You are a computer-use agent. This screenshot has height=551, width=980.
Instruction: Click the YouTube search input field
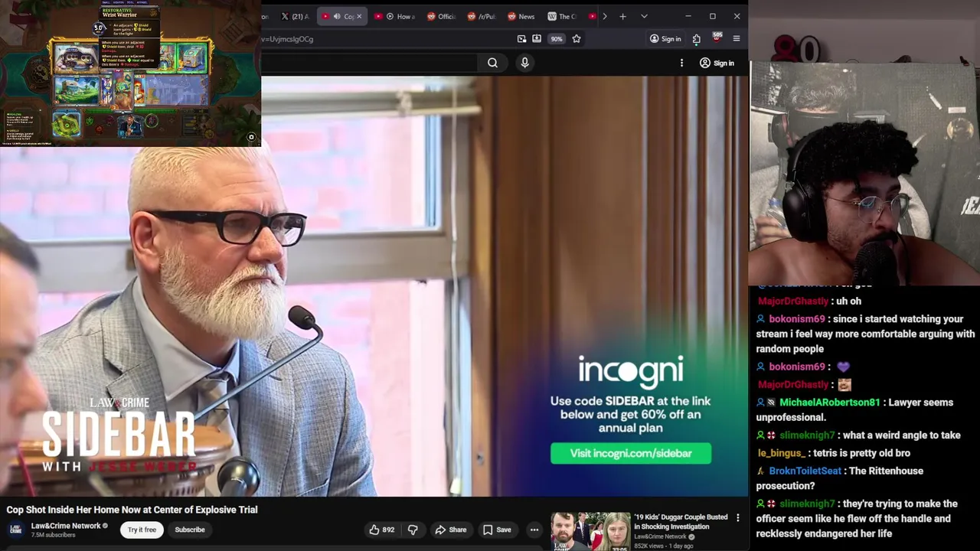click(370, 63)
